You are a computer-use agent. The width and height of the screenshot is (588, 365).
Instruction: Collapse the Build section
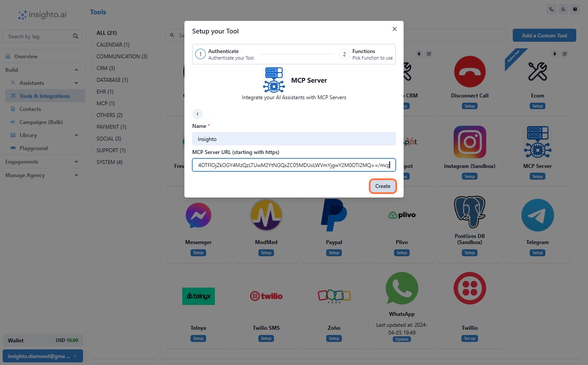point(76,70)
